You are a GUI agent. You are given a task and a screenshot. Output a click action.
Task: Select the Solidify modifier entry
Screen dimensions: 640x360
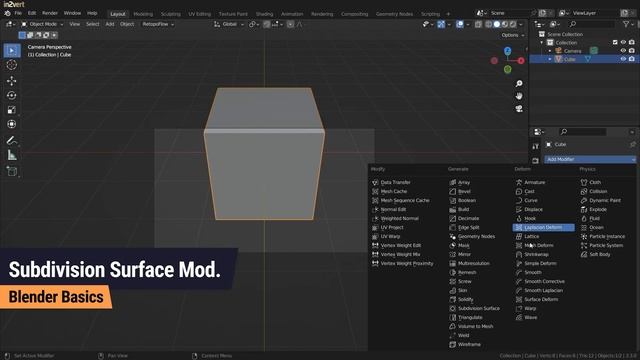pyautogui.click(x=462, y=300)
